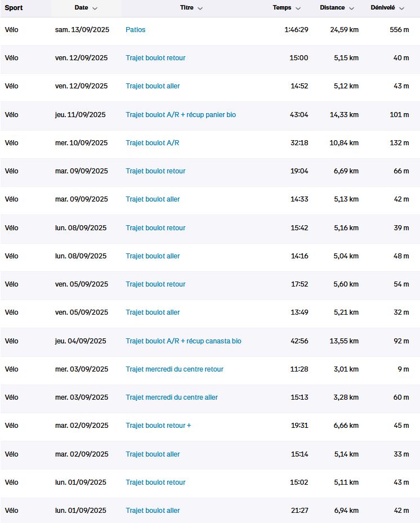Image resolution: width=420 pixels, height=523 pixels.
Task: Select the Sport column header
Action: (x=14, y=8)
